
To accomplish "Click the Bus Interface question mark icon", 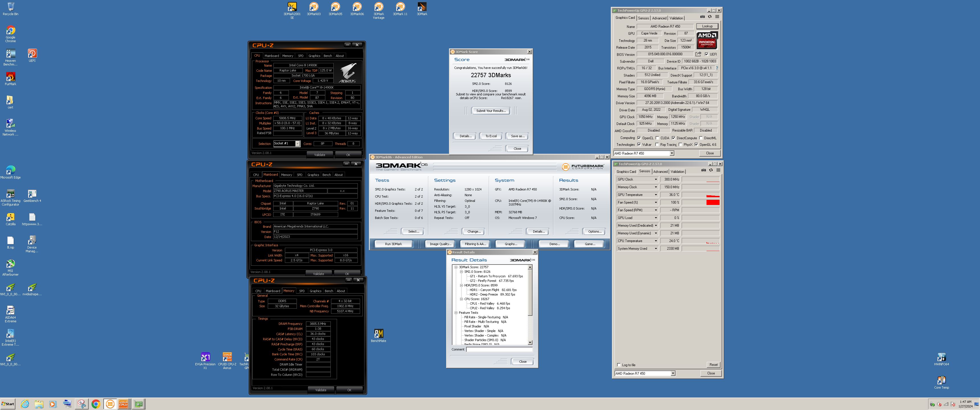I will pyautogui.click(x=717, y=68).
